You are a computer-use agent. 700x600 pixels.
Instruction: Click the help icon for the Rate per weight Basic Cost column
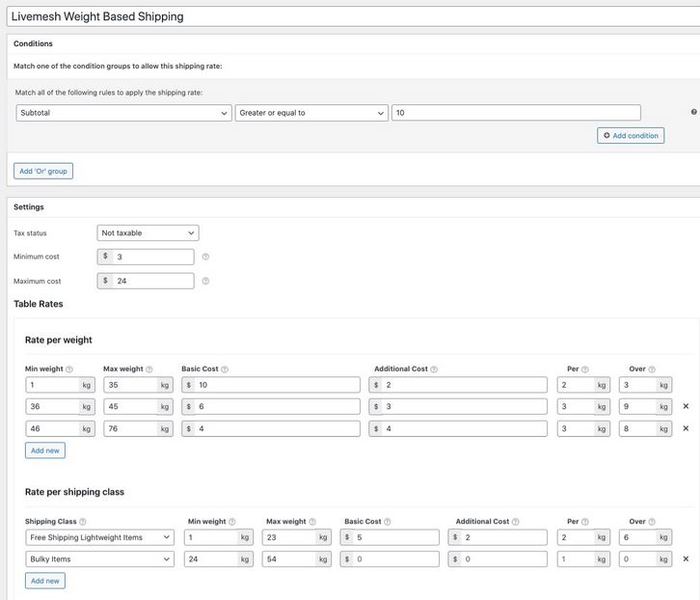click(x=225, y=369)
